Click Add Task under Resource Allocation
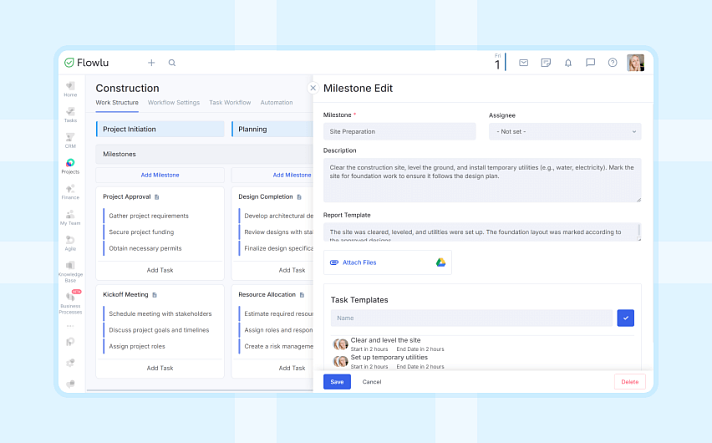The image size is (712, 443). 292,368
